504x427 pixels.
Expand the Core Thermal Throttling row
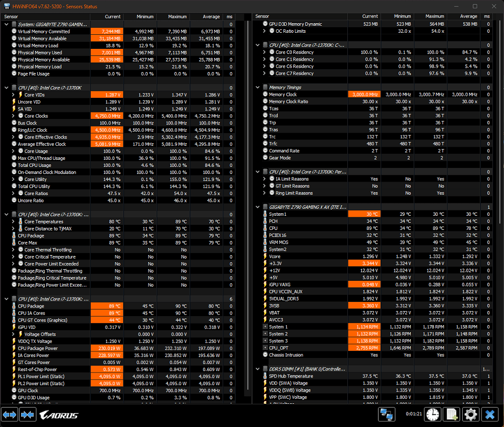pos(13,250)
